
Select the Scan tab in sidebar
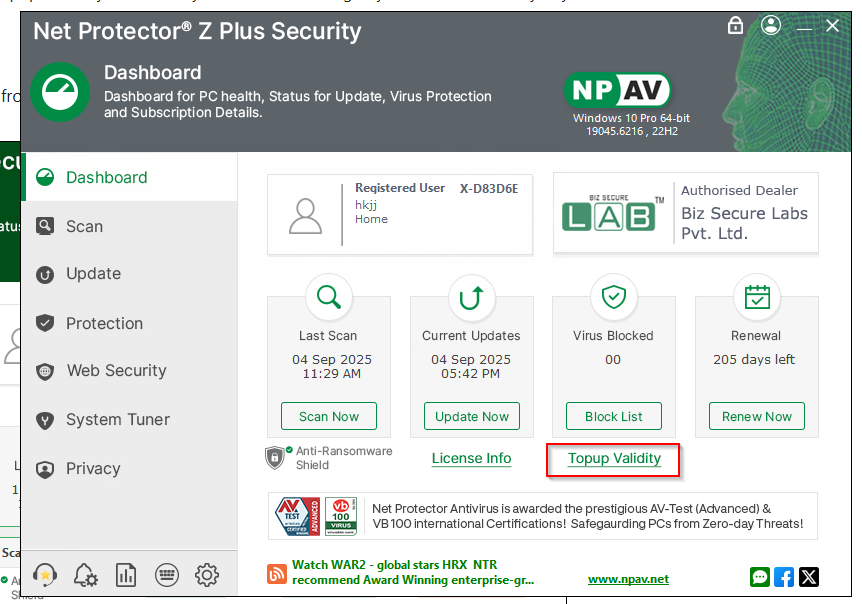pyautogui.click(x=84, y=226)
